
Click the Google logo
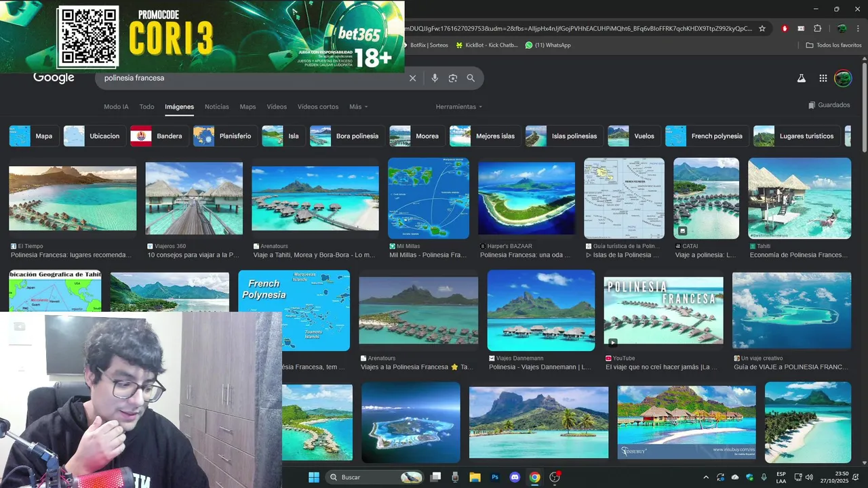(54, 78)
